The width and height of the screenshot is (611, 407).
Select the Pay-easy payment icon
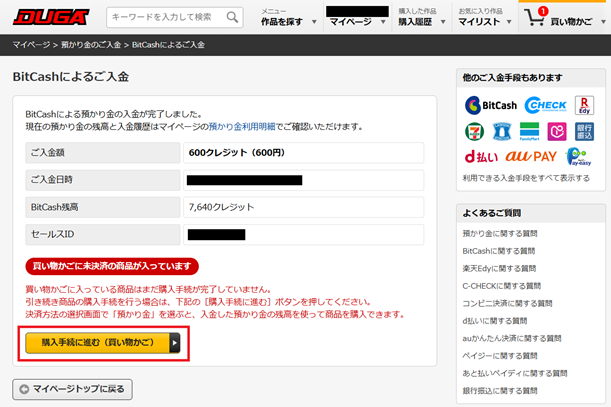579,157
